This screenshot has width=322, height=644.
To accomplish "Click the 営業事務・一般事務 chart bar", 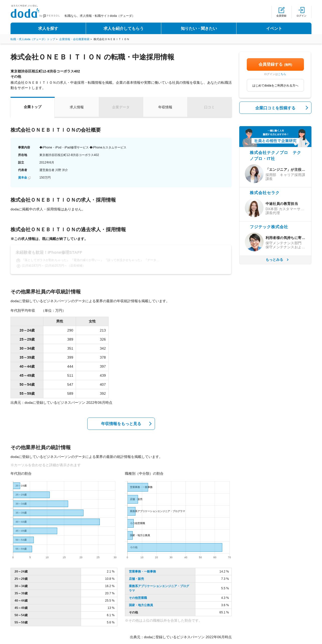I will click(x=138, y=487).
